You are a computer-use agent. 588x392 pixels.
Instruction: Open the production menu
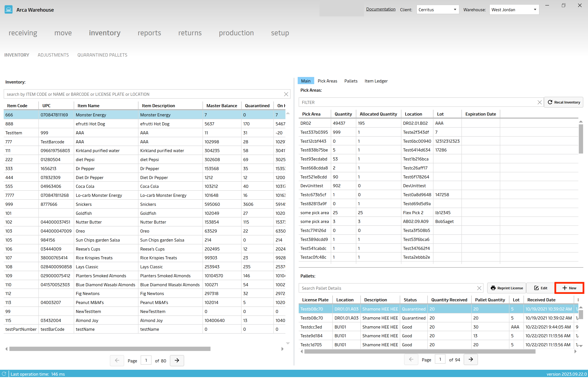[x=236, y=33]
